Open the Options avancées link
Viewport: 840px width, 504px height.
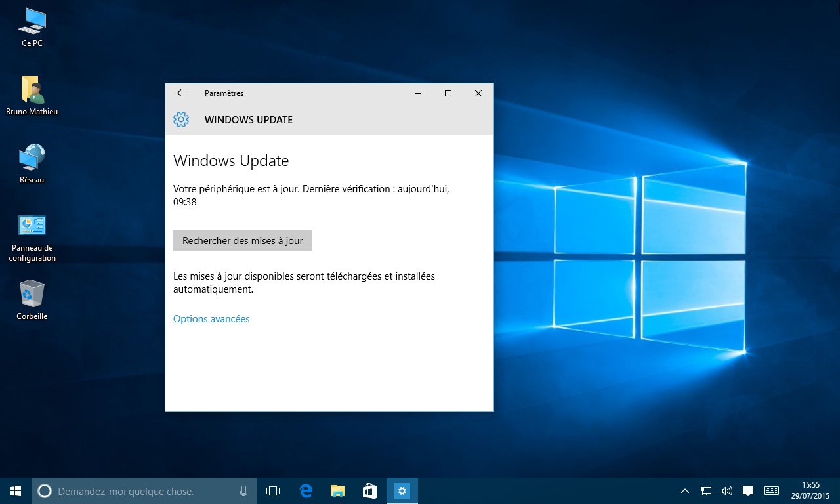(x=211, y=319)
